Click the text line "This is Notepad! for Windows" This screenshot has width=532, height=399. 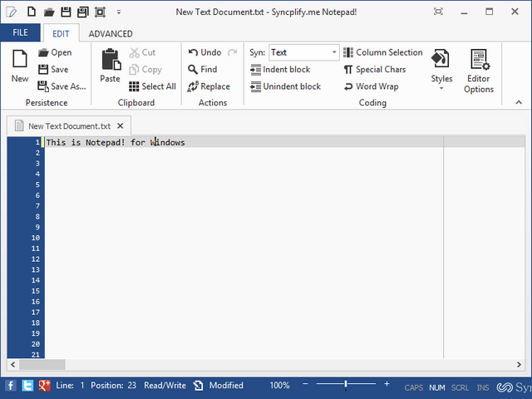[x=116, y=142]
